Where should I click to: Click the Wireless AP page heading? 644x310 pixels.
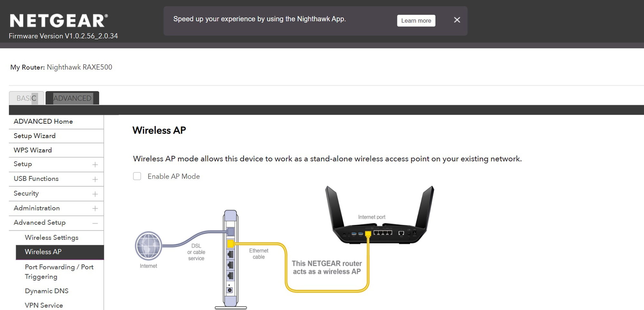pos(159,130)
